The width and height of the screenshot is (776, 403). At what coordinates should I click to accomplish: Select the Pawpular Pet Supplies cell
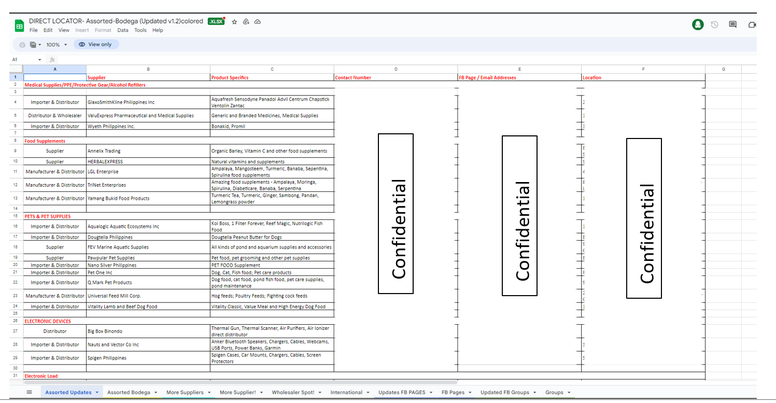click(148, 257)
